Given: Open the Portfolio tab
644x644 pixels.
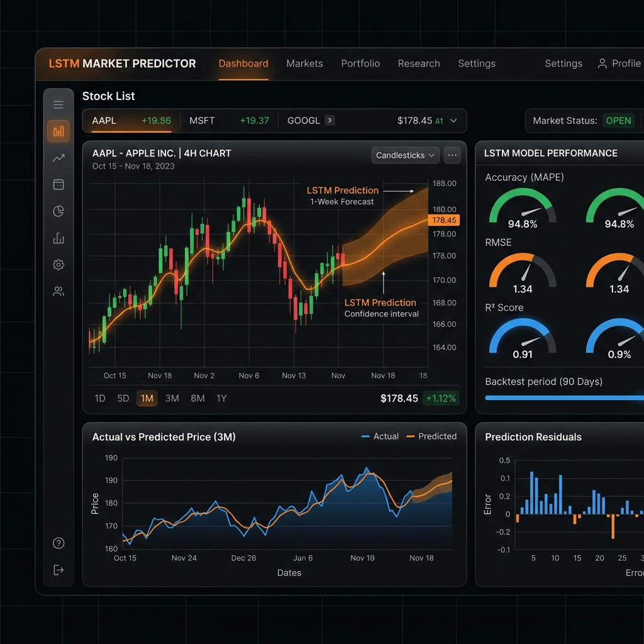Looking at the screenshot, I should 360,64.
